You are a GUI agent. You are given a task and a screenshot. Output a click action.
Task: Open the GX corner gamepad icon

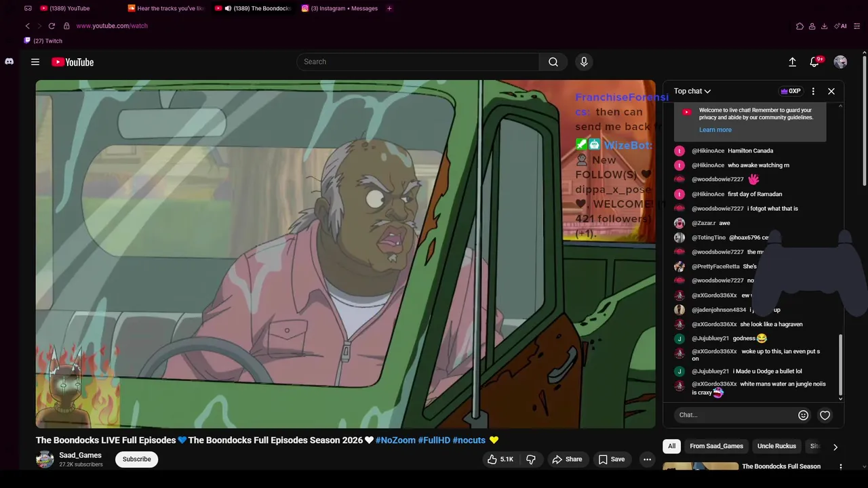[28, 8]
